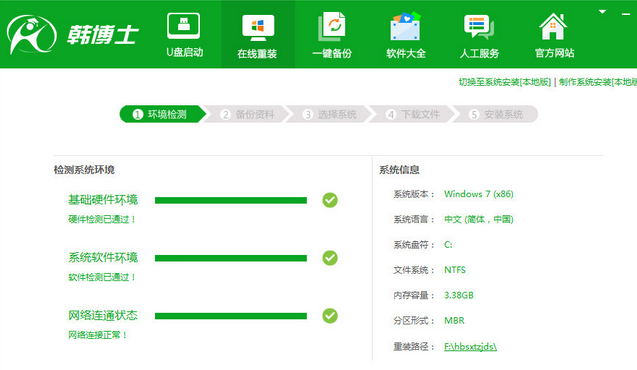Click the 切换至系统安装[本地版] link
The image size is (637, 370).
505,82
